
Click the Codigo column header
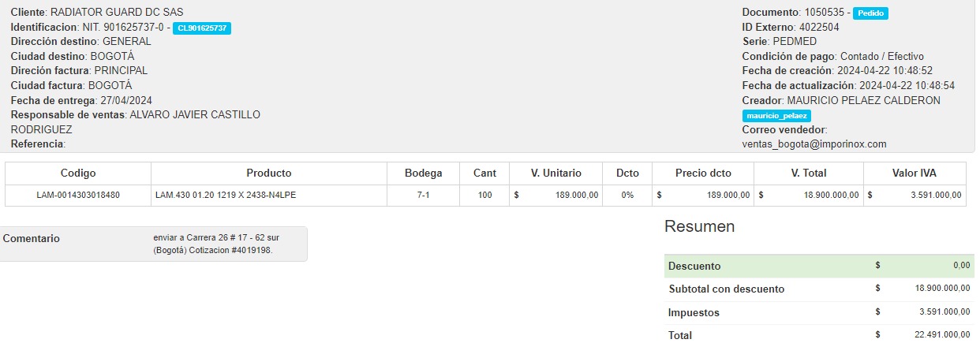point(78,173)
